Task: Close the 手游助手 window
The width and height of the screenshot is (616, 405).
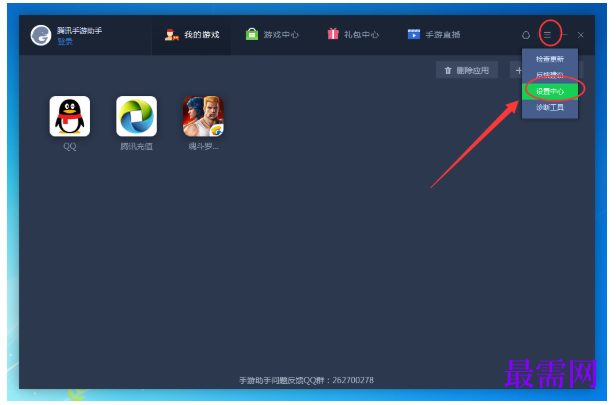Action: (581, 35)
